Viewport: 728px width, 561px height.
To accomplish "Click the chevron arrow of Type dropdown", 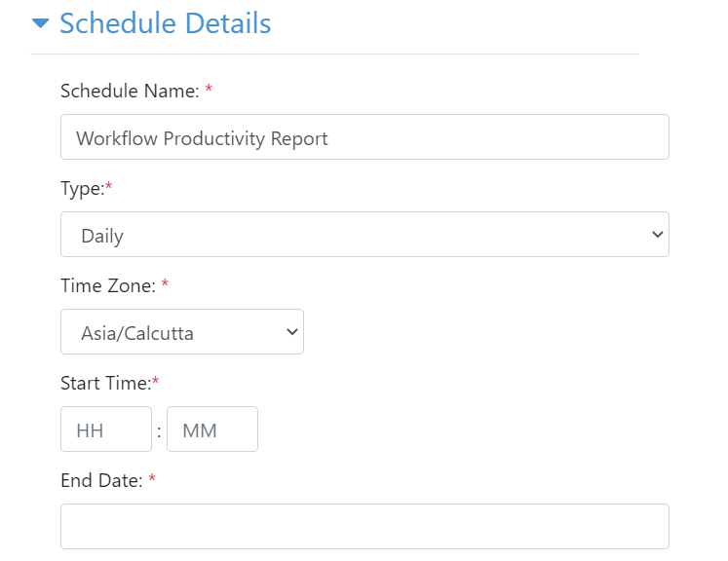I will coord(658,235).
